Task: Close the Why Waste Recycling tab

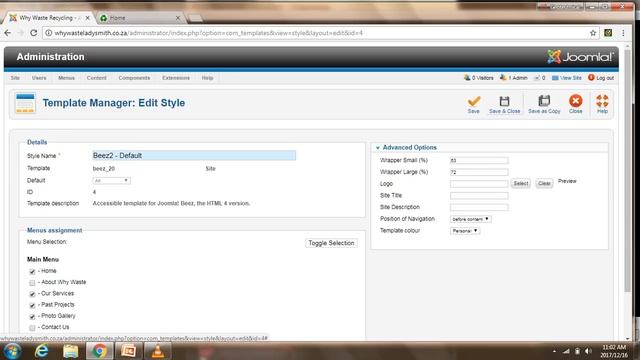Action: pos(87,18)
